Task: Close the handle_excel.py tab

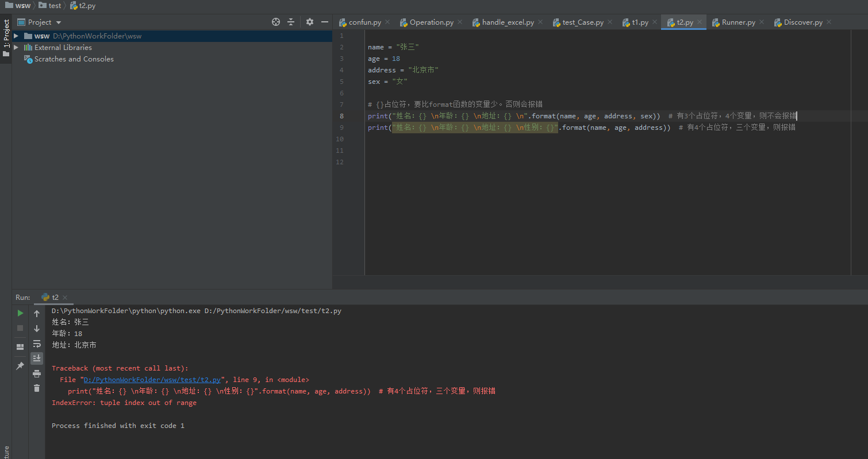Action: (x=540, y=22)
